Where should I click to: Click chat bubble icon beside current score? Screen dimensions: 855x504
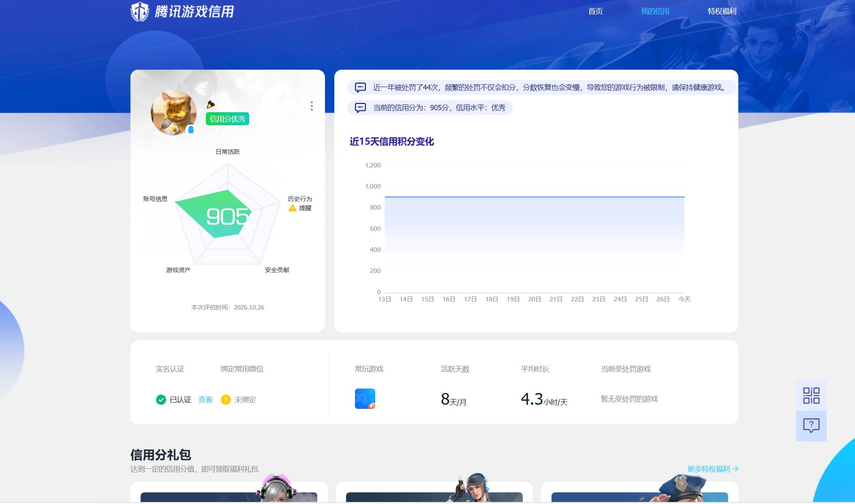(360, 108)
